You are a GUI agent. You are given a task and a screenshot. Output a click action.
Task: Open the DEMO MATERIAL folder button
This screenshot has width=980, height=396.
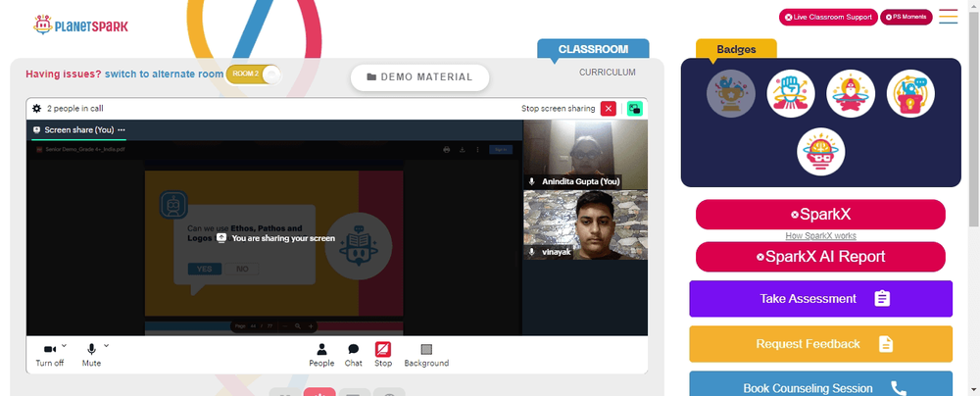(419, 77)
